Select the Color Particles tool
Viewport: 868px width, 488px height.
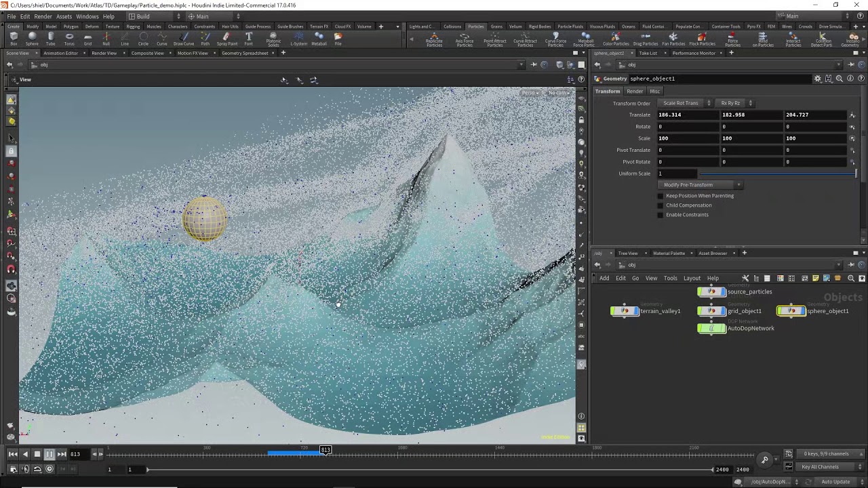(x=616, y=39)
